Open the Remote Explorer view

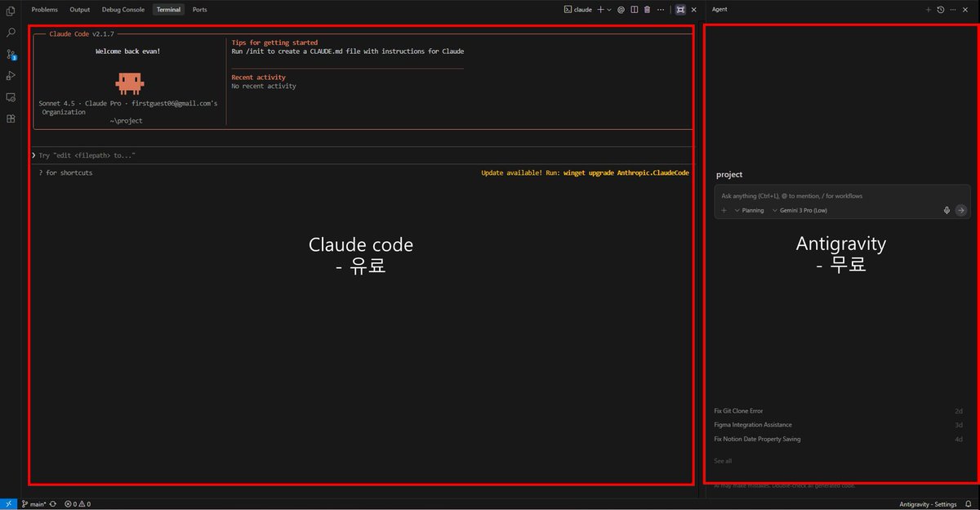point(11,97)
